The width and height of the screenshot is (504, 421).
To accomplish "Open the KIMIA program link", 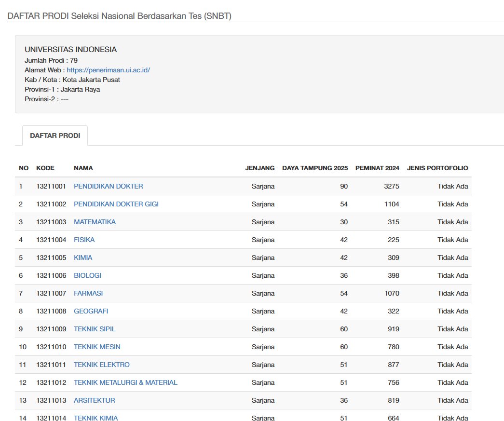I will (x=83, y=258).
